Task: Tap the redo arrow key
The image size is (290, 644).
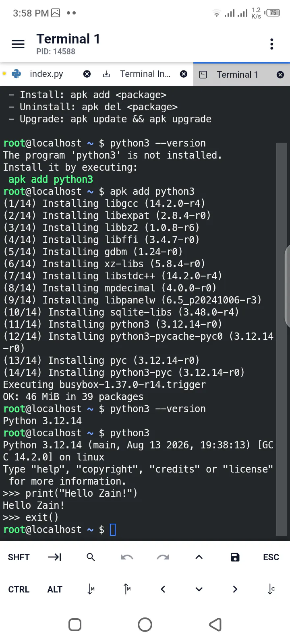Action: pyautogui.click(x=163, y=557)
